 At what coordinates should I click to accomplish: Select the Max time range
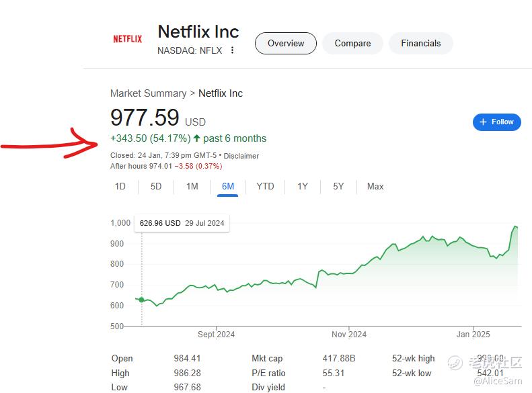(375, 186)
